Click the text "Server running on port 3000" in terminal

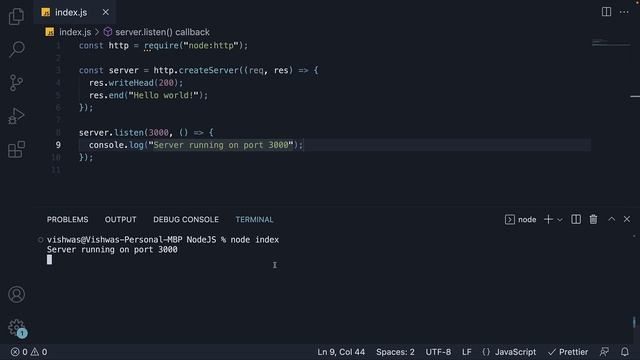click(x=112, y=249)
